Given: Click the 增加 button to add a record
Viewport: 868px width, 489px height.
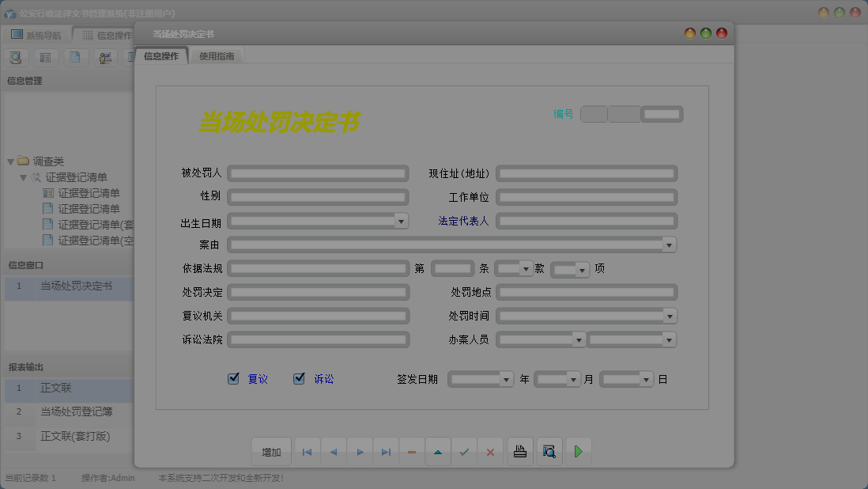Looking at the screenshot, I should pyautogui.click(x=271, y=451).
